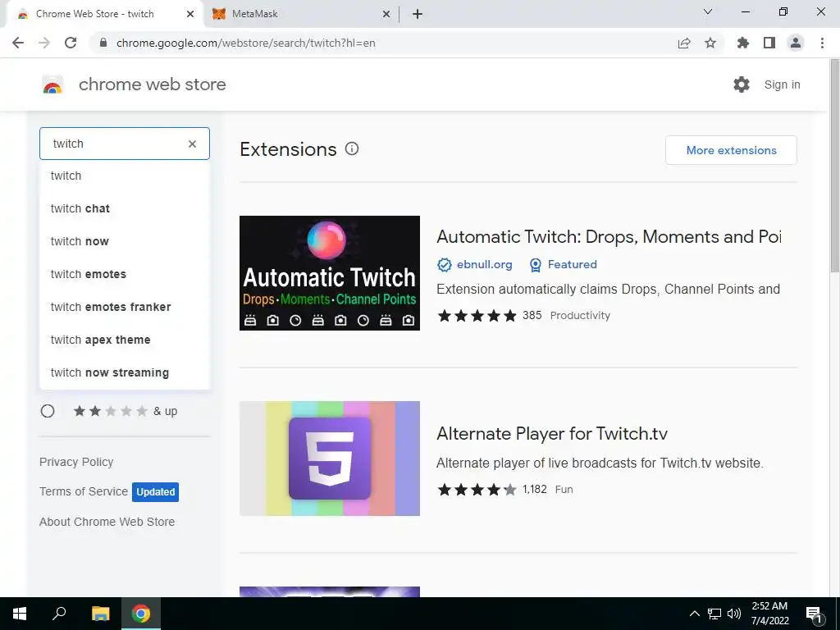Open the volume tray icon
Screen dimensions: 840x630
click(734, 614)
